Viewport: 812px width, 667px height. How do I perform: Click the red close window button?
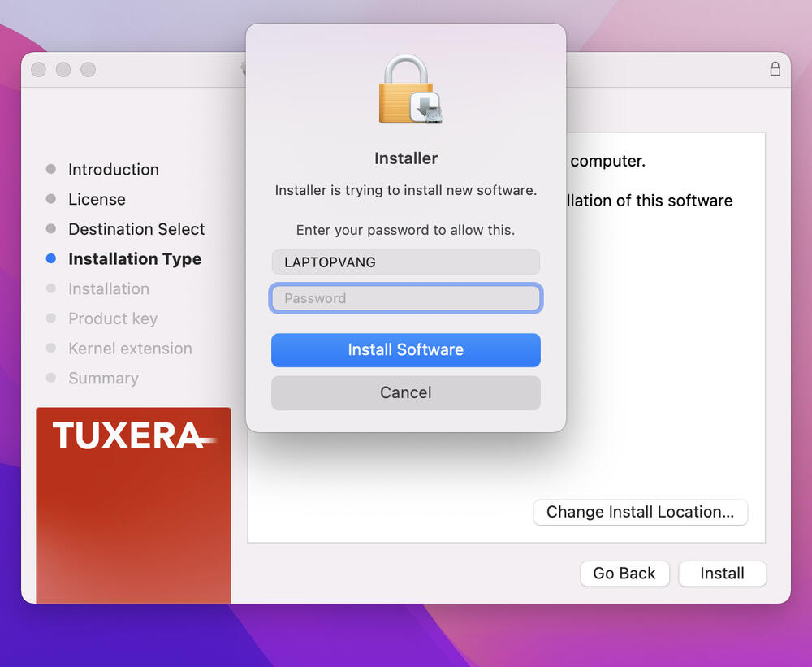[38, 69]
